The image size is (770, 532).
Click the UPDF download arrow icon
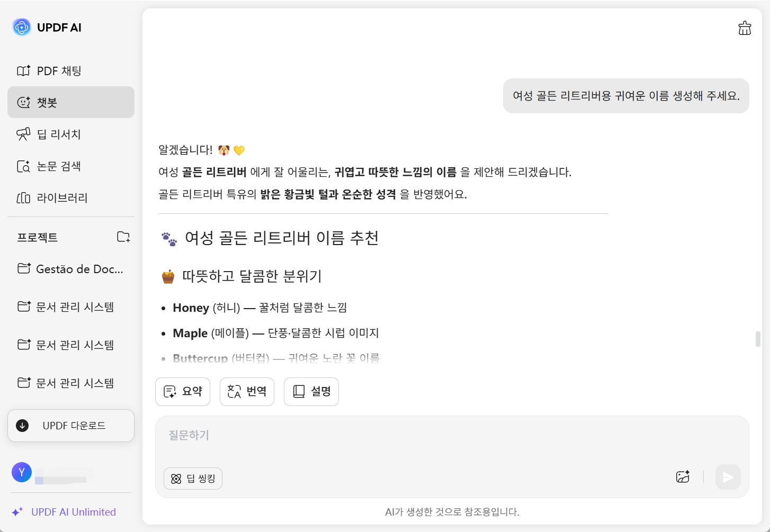click(x=23, y=426)
